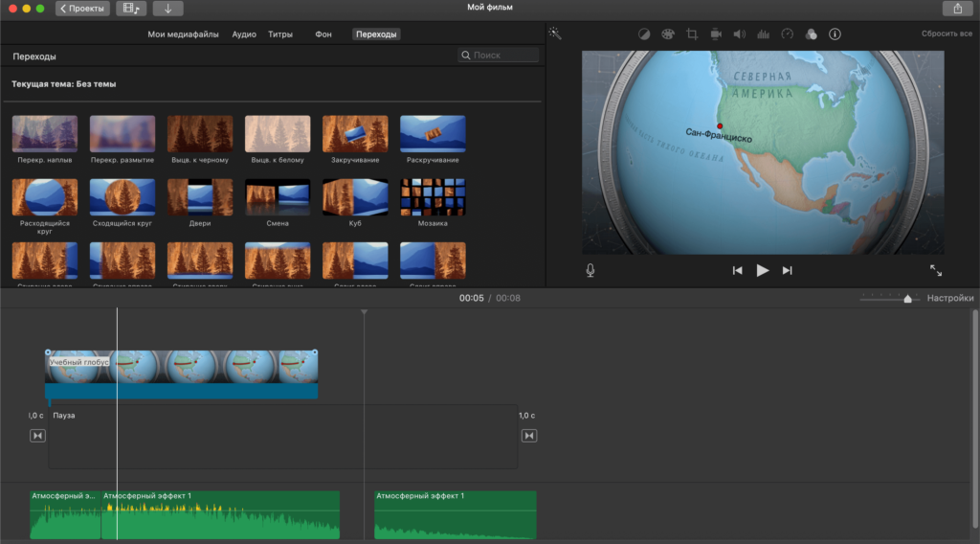Select the crop tool
Viewport: 980px width, 544px height.
click(x=692, y=34)
